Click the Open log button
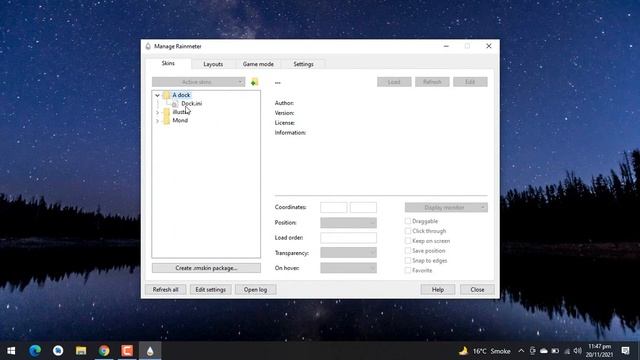The width and height of the screenshot is (640, 360). (x=255, y=289)
